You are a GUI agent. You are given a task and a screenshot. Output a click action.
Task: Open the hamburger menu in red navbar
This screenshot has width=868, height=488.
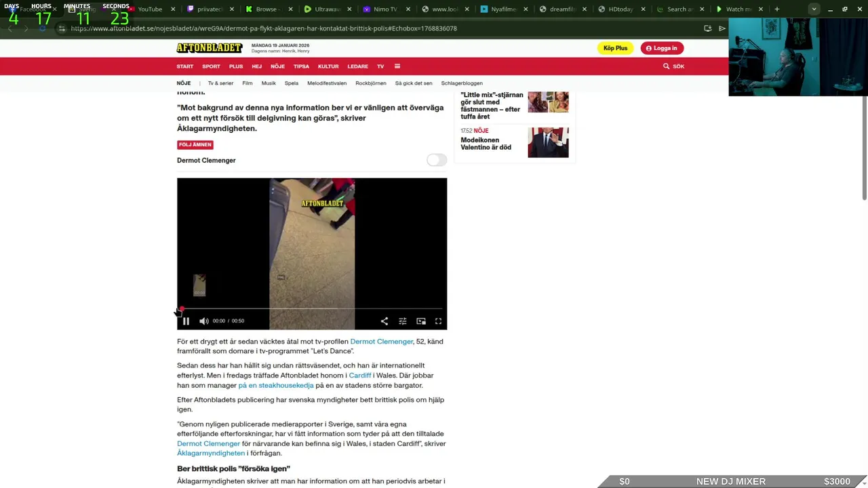397,66
